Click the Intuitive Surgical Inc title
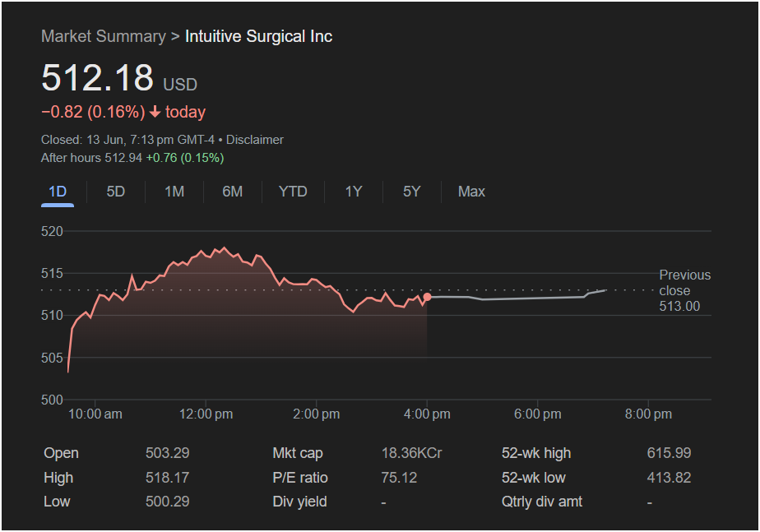 point(259,36)
